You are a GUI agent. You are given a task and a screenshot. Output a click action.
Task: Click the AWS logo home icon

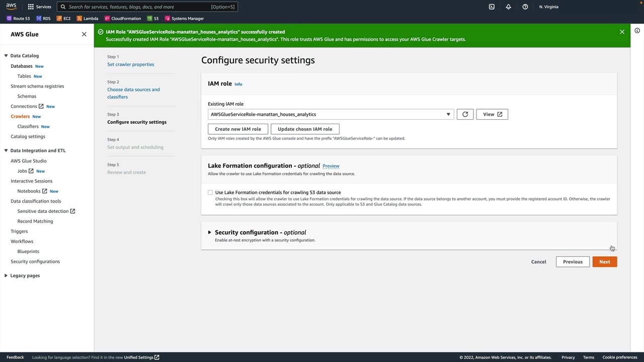(11, 7)
